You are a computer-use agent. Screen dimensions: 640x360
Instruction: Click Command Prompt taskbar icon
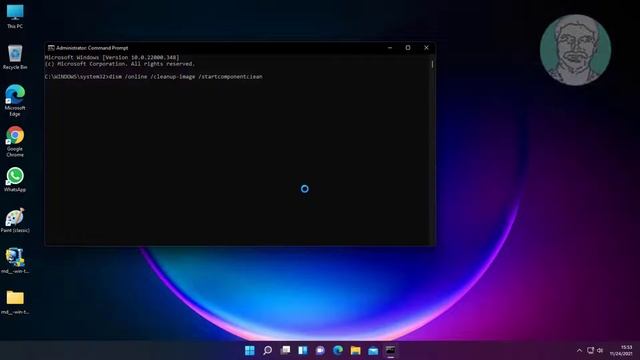pos(391,350)
